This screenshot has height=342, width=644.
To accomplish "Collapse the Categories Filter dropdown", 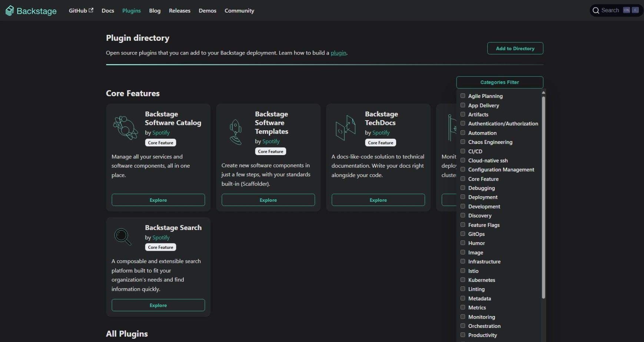I will click(499, 82).
